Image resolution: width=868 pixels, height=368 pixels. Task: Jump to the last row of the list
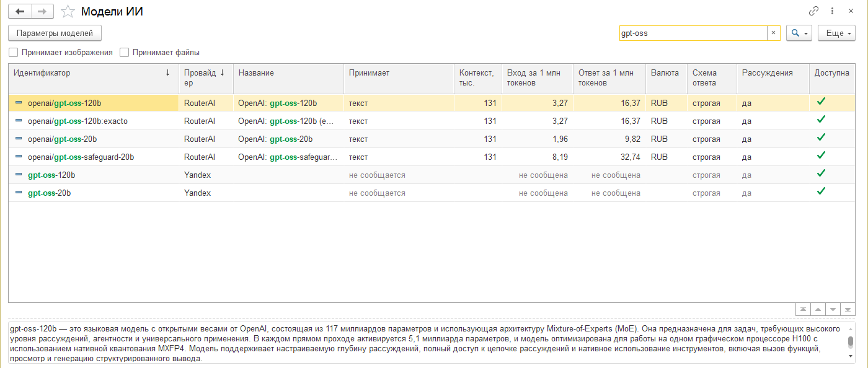click(848, 309)
